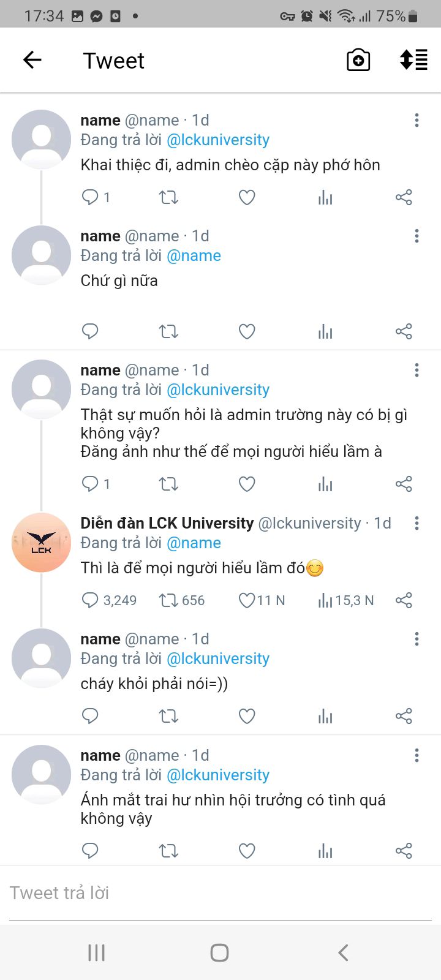The image size is (441, 980).
Task: Tap the back arrow in the header
Action: (x=32, y=60)
